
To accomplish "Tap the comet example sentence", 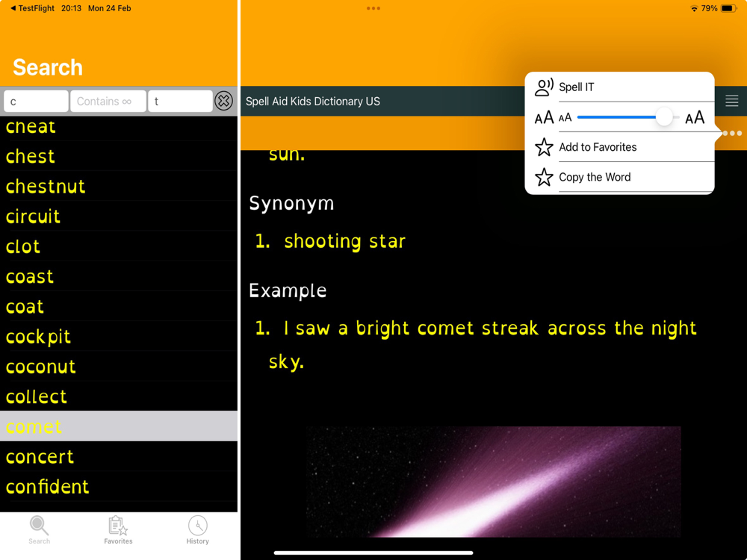I will 483,345.
